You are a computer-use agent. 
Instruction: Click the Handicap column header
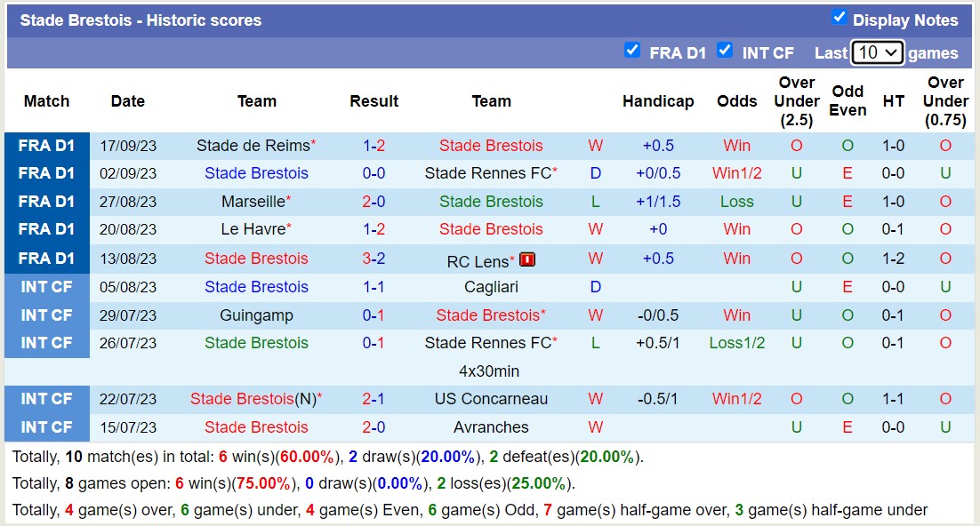point(658,101)
